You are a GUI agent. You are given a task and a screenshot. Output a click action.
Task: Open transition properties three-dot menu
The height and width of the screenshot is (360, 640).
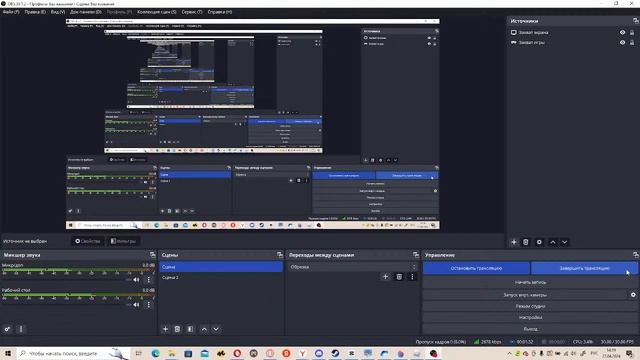click(x=412, y=277)
